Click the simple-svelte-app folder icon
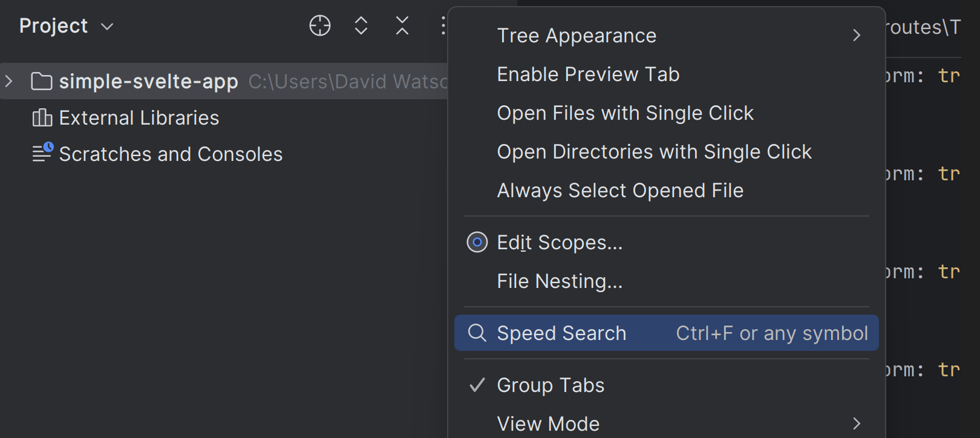 (x=42, y=81)
